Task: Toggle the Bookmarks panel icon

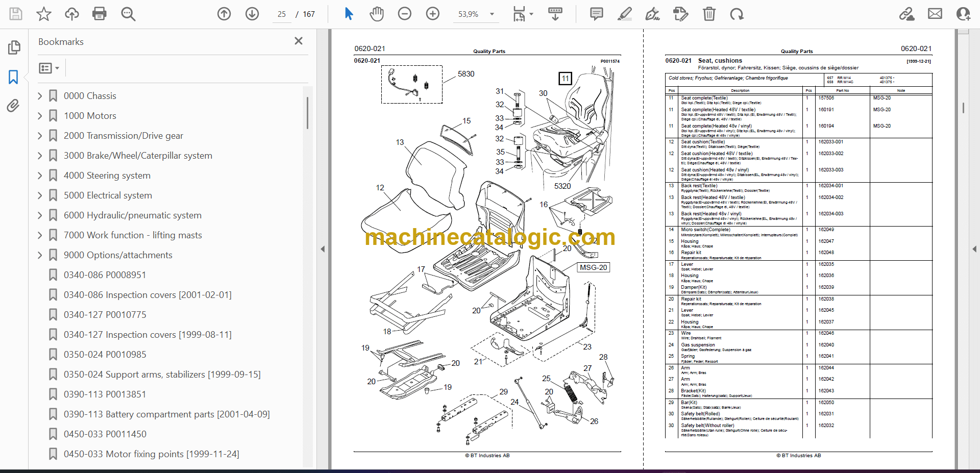Action: coord(14,77)
